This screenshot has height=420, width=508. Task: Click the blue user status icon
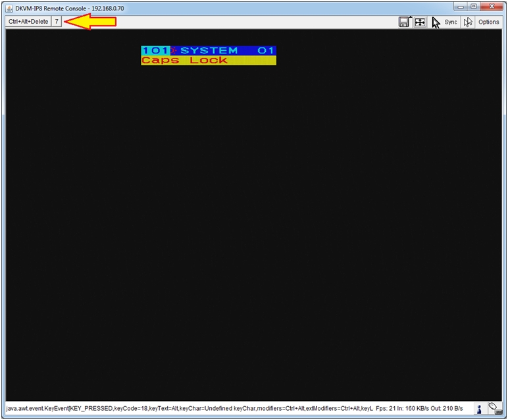click(479, 409)
